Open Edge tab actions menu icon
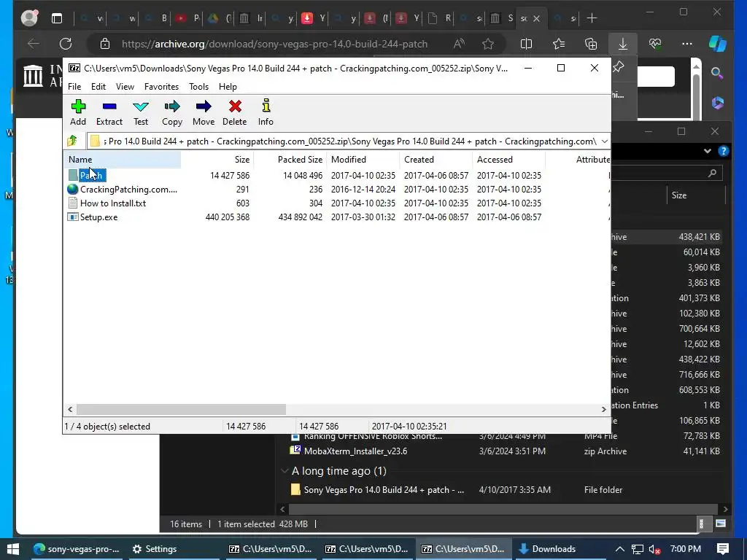The image size is (747, 560). coord(57,18)
